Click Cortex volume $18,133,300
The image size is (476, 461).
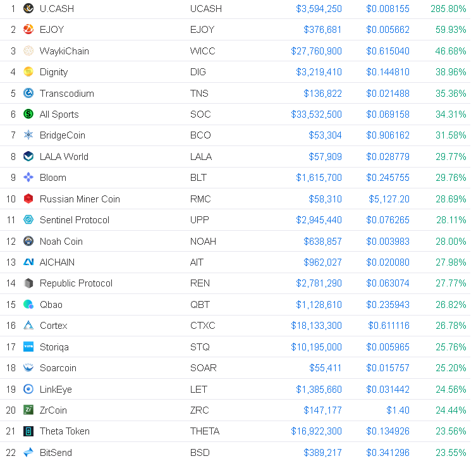pyautogui.click(x=316, y=326)
